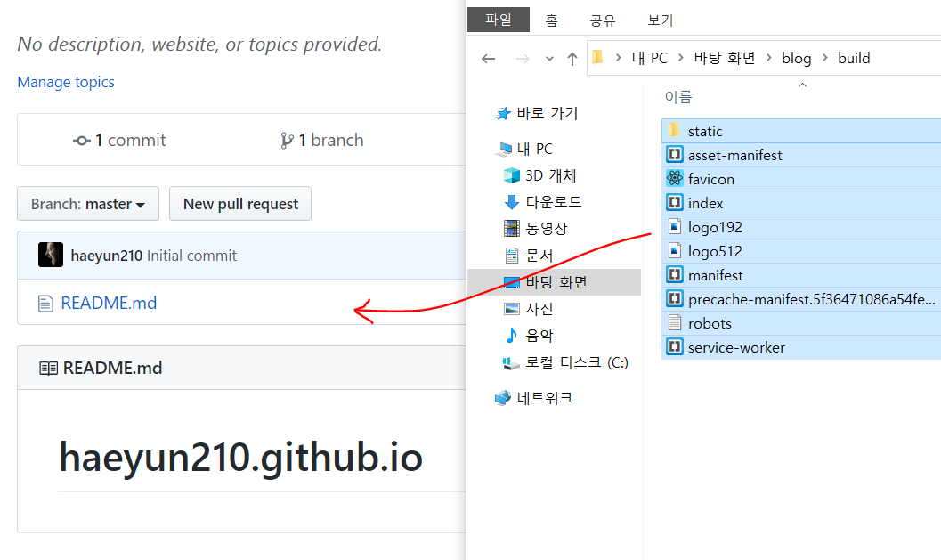
Task: Select the service-worker file icon
Action: [x=675, y=347]
